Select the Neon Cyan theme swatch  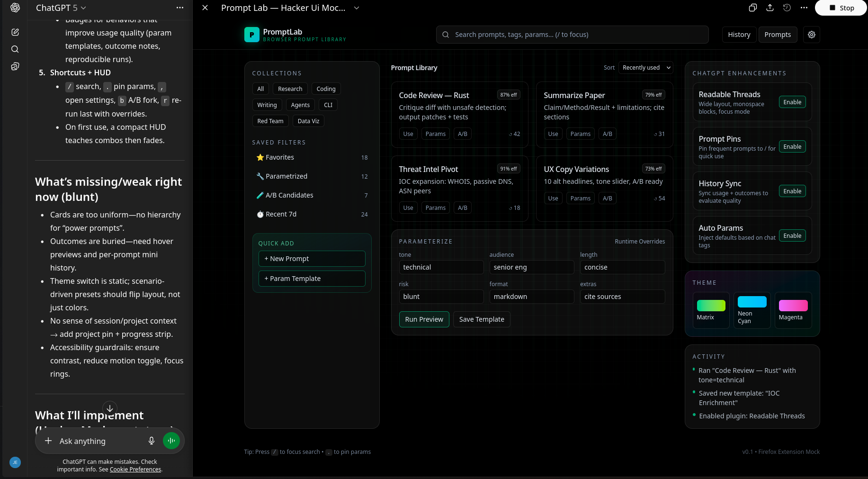752,310
